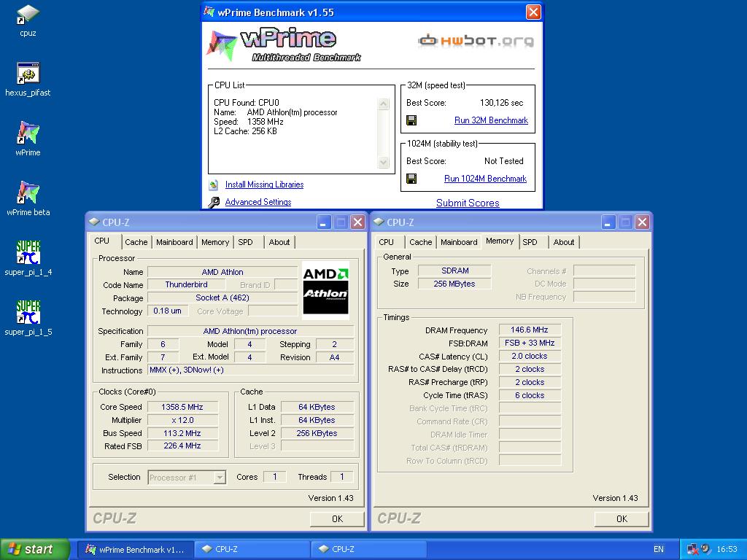
Task: Open Advanced Settings link
Action: click(x=258, y=203)
